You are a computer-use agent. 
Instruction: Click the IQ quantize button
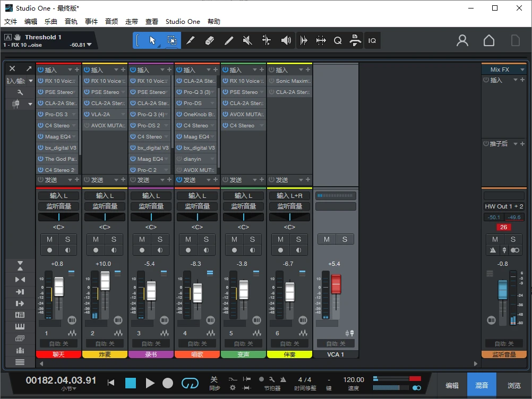[x=372, y=40]
